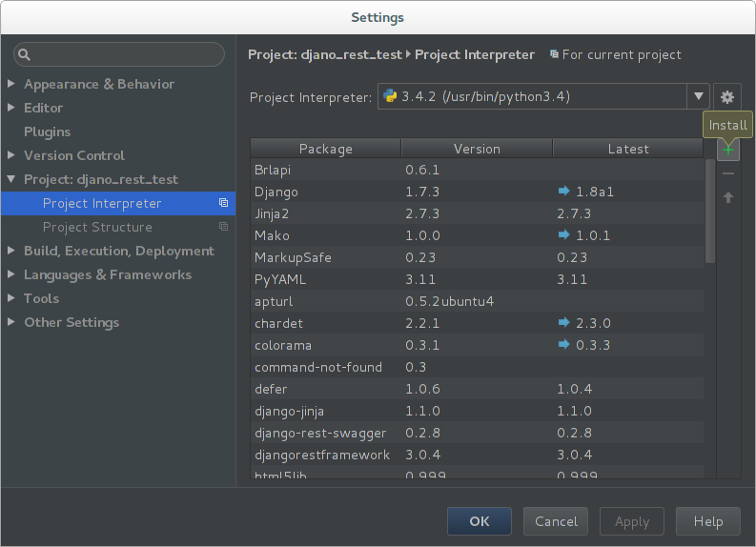
Task: Click the green plus Install package icon
Action: (728, 150)
